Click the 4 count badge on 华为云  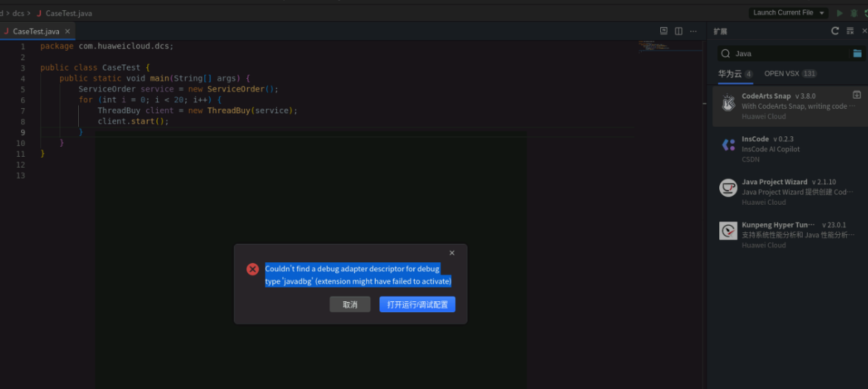tap(749, 73)
